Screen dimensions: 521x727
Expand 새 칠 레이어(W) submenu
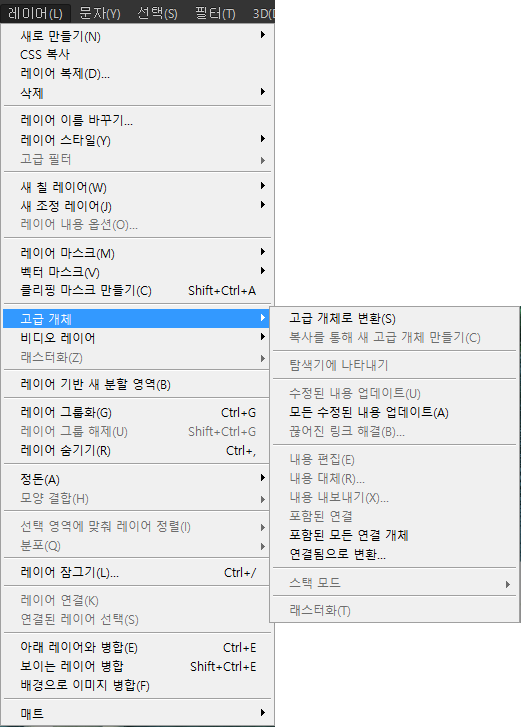tap(137, 187)
